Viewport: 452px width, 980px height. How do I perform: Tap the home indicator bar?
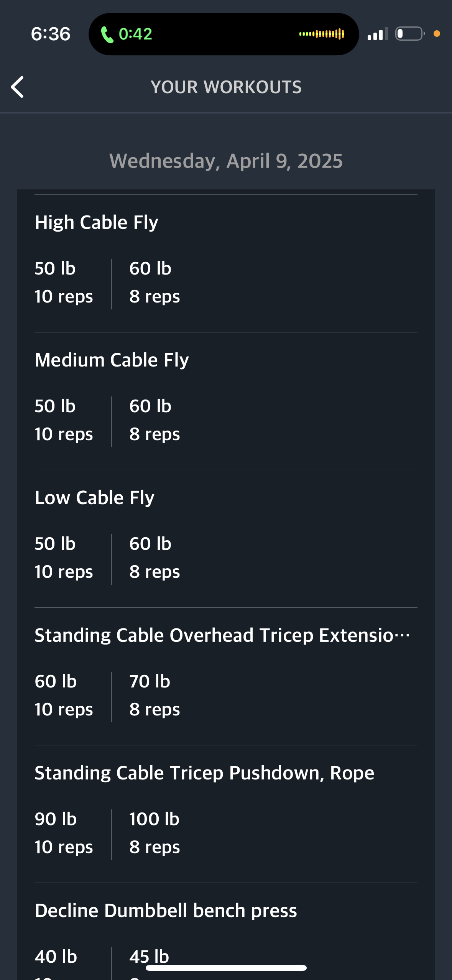(226, 968)
